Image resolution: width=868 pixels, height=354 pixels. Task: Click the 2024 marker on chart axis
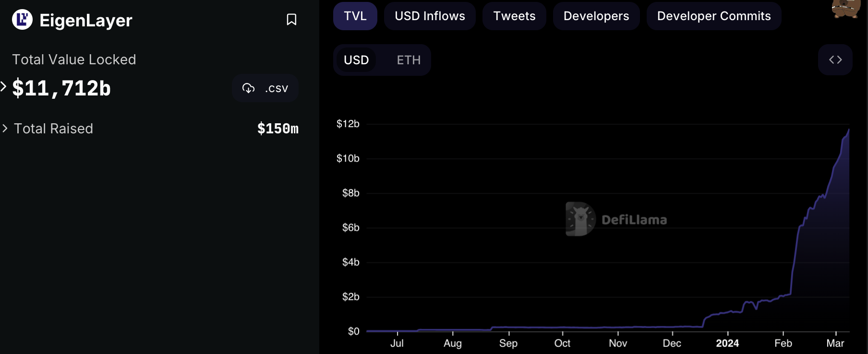[727, 343]
